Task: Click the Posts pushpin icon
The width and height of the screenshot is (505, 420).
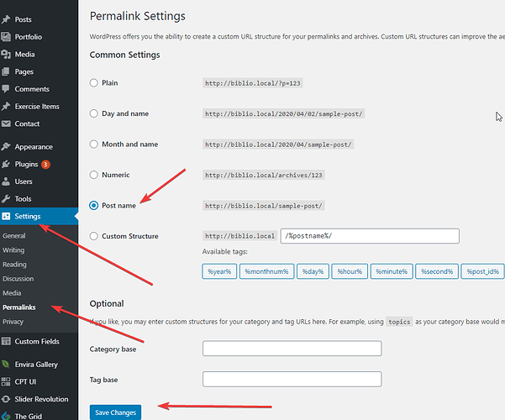Action: tap(7, 18)
